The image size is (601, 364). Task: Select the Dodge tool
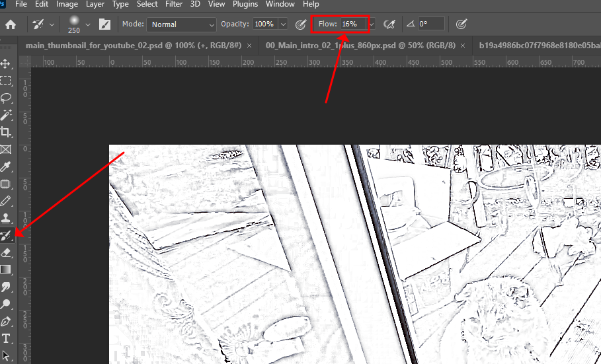[x=5, y=305]
